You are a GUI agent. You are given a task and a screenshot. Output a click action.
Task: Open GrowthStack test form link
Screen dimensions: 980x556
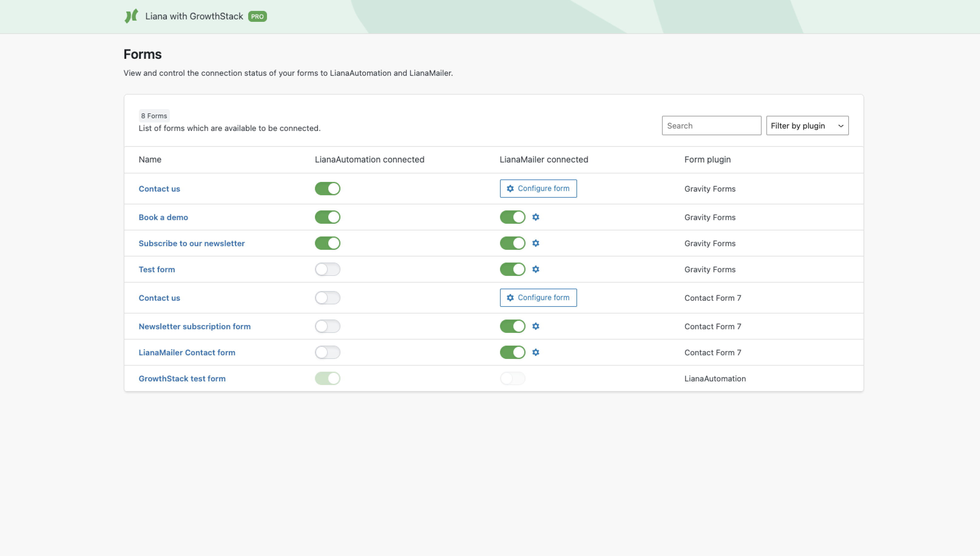[182, 378]
